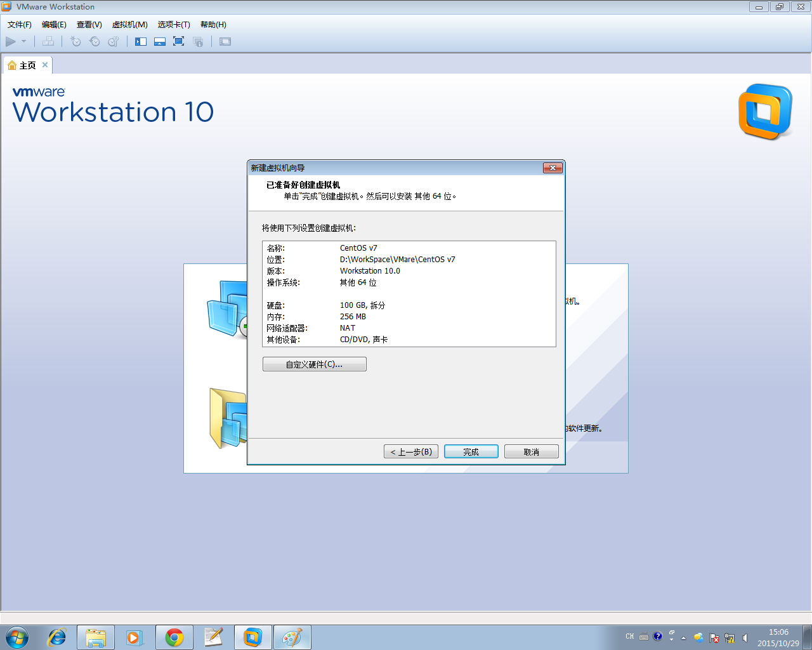Show hidden tray icons arrow

[x=684, y=638]
